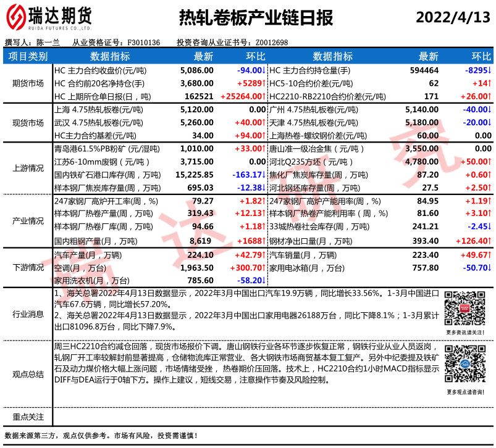
Task: Click the Ruida Futures logo
Action: (x=51, y=17)
